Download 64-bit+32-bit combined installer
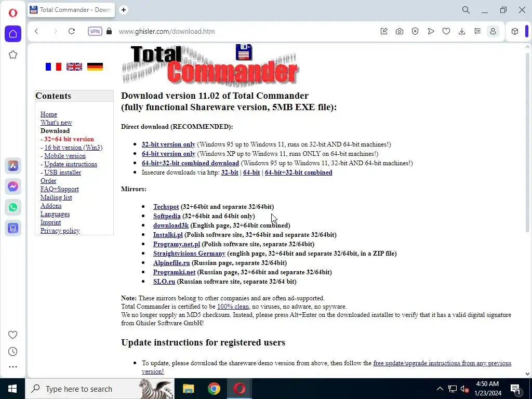Viewport: 532px width, 399px height. (190, 163)
